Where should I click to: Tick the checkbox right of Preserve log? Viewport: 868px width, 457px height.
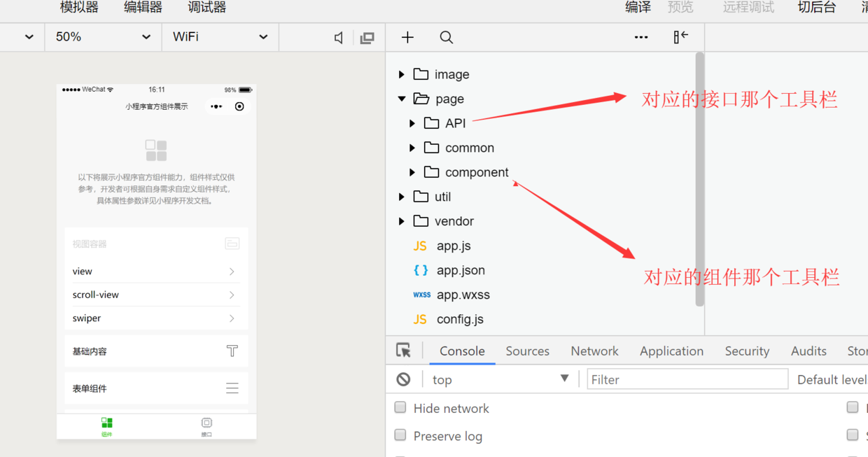pos(853,435)
